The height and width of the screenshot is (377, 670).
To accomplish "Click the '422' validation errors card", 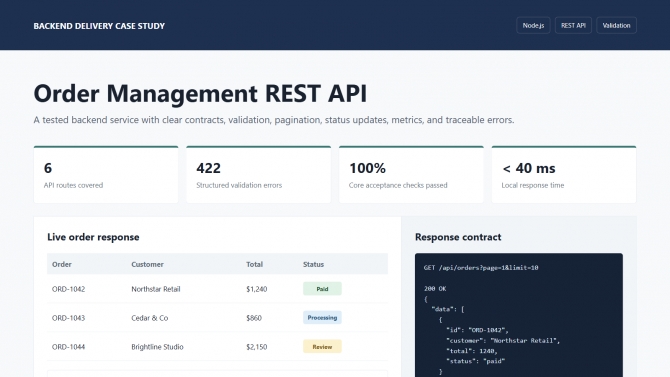I will [259, 175].
